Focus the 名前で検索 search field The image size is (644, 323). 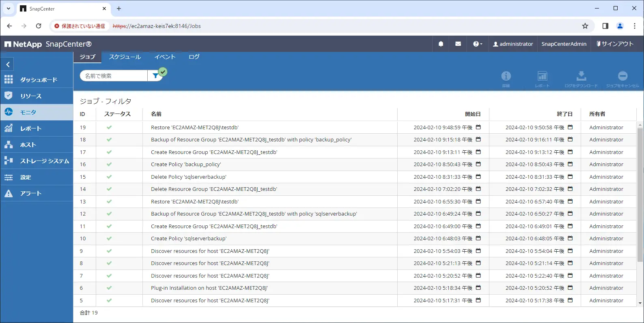114,76
